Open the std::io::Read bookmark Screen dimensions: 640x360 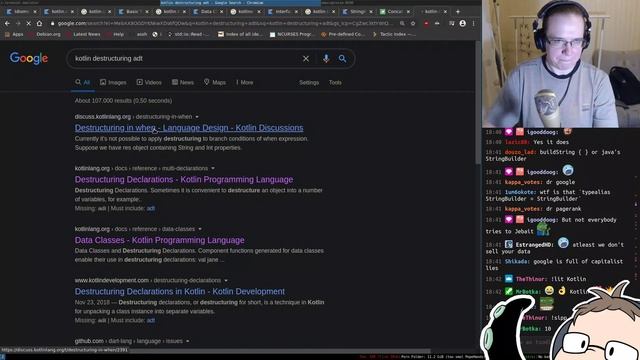pos(189,34)
